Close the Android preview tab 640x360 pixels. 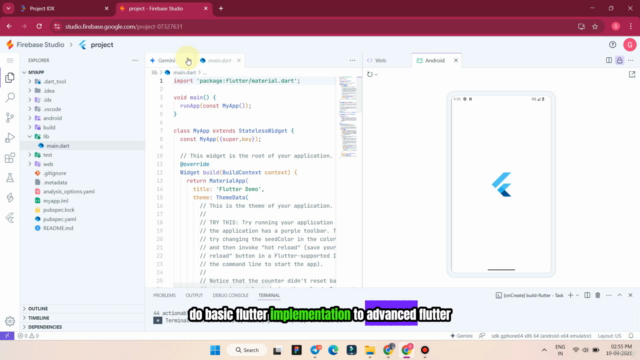click(456, 60)
